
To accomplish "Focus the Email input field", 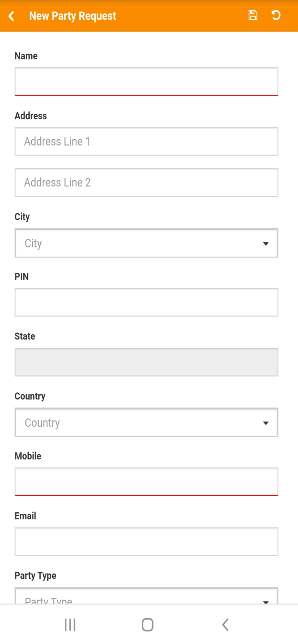I will [146, 542].
